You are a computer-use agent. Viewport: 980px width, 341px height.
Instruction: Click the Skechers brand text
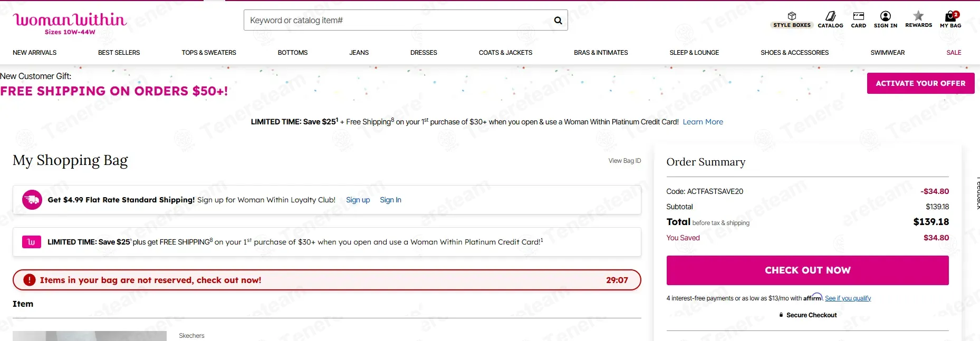[191, 336]
